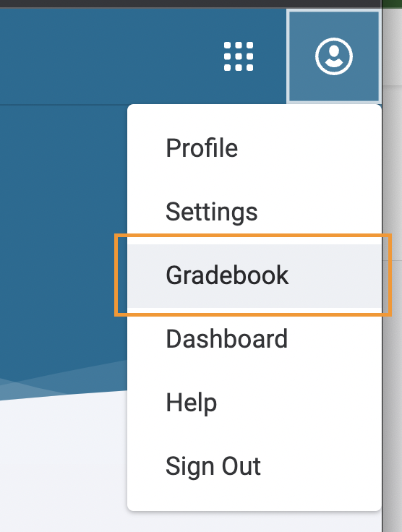The image size is (402, 532).
Task: Go to Dashboard from the account menu
Action: [254, 339]
